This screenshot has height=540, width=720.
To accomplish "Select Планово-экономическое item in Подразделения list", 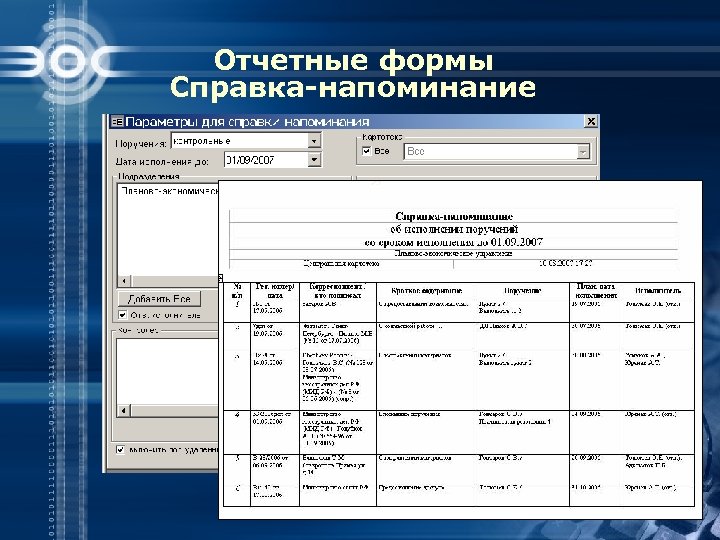I will click(x=169, y=191).
